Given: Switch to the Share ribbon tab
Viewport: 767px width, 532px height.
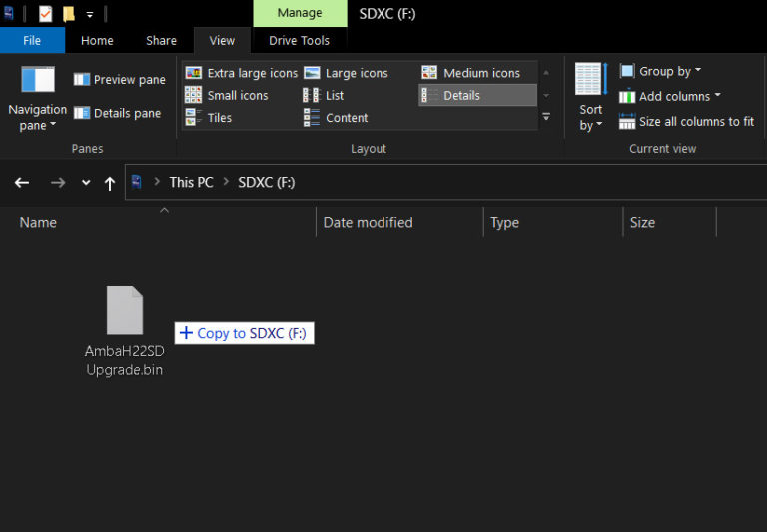Looking at the screenshot, I should [161, 40].
